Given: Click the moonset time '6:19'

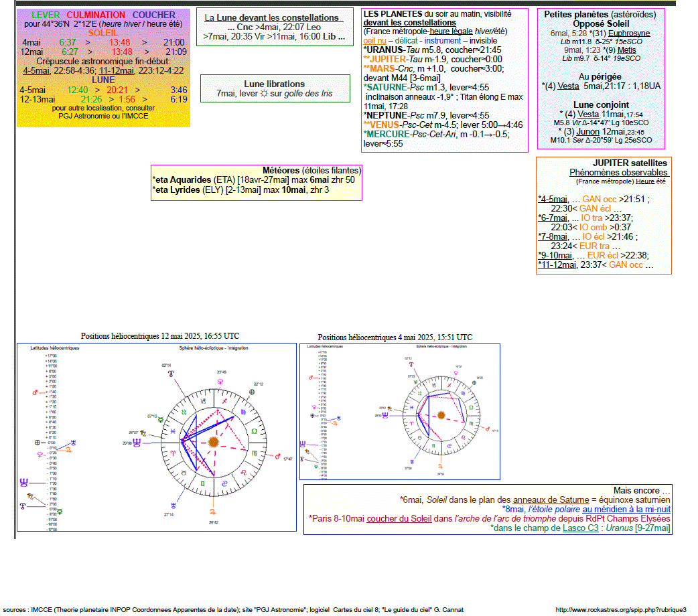Looking at the screenshot, I should (179, 100).
